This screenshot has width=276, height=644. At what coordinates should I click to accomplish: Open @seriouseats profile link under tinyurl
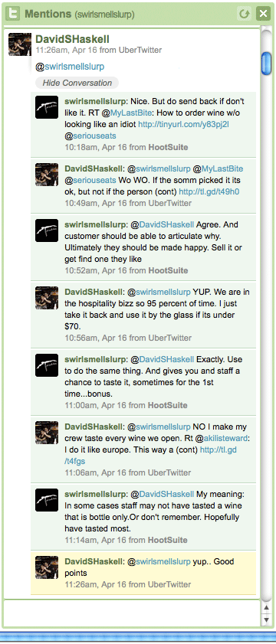coord(90,135)
